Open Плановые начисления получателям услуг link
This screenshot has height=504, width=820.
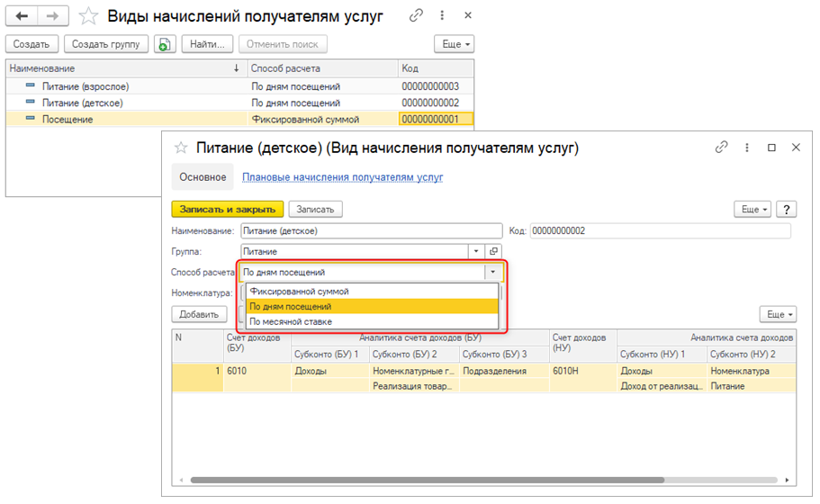[342, 177]
